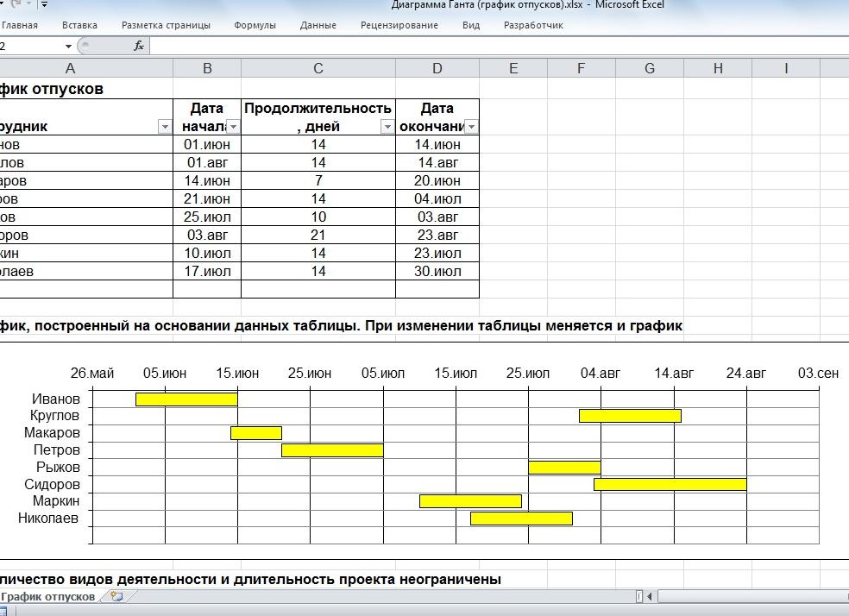Select column G header
Screen dimensions: 849x616
[x=650, y=68]
